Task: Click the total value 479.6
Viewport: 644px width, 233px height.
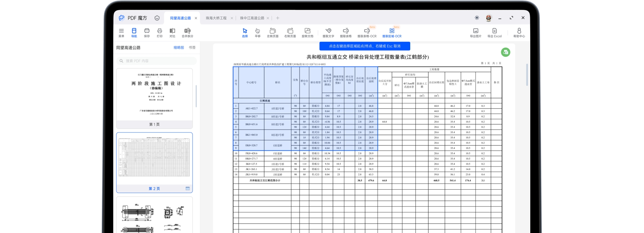Action: pyautogui.click(x=371, y=181)
